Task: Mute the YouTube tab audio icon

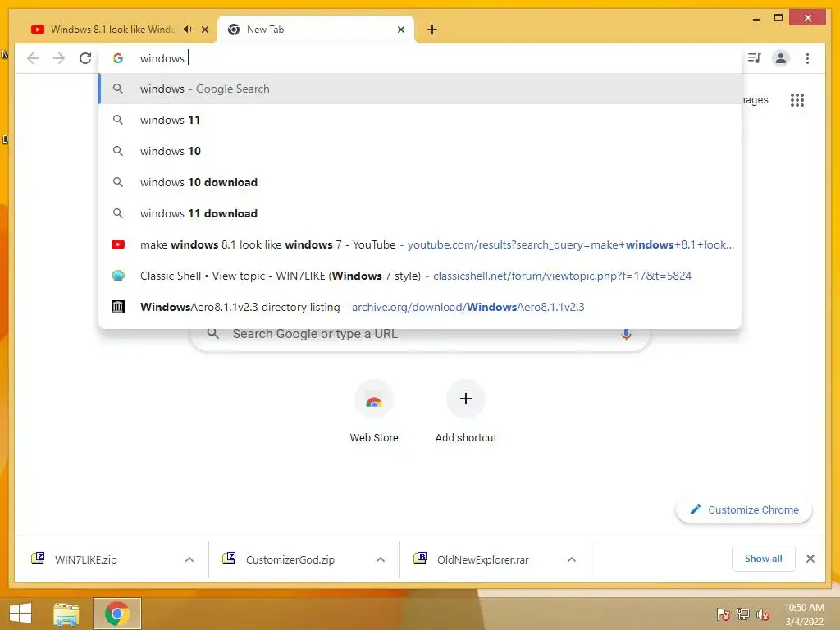Action: (188, 30)
